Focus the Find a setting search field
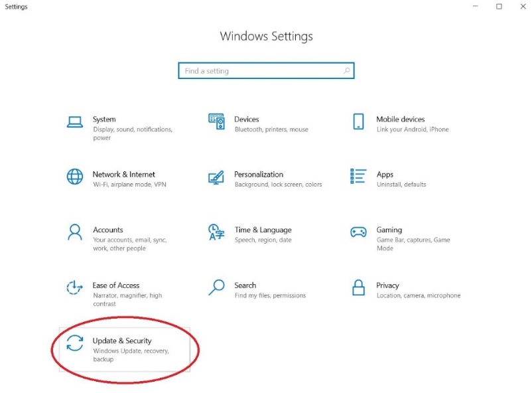Screen dimensions: 532x393 pyautogui.click(x=267, y=70)
